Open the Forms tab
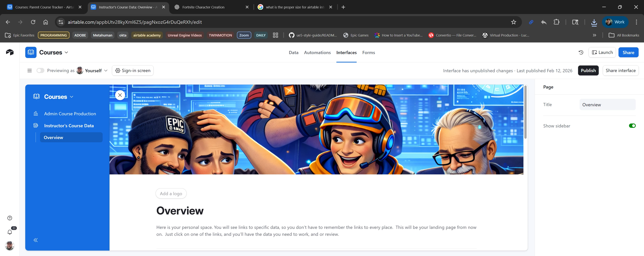The height and width of the screenshot is (256, 644). point(368,53)
